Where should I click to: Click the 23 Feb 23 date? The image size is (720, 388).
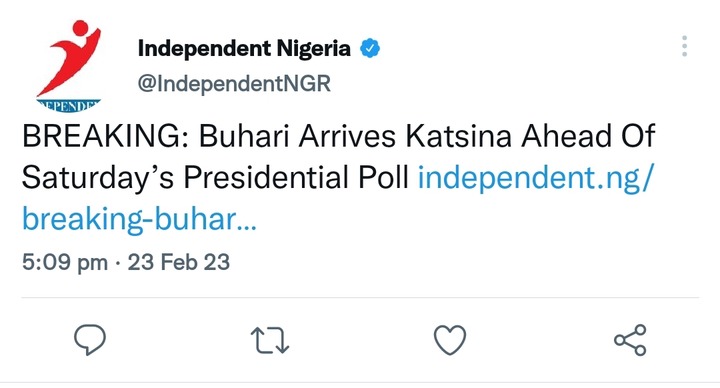(x=179, y=262)
